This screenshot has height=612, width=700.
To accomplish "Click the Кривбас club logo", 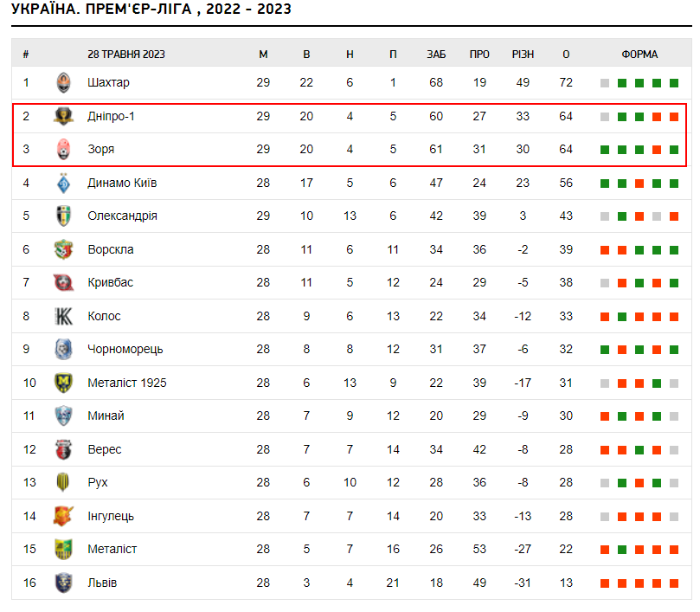I will (63, 283).
